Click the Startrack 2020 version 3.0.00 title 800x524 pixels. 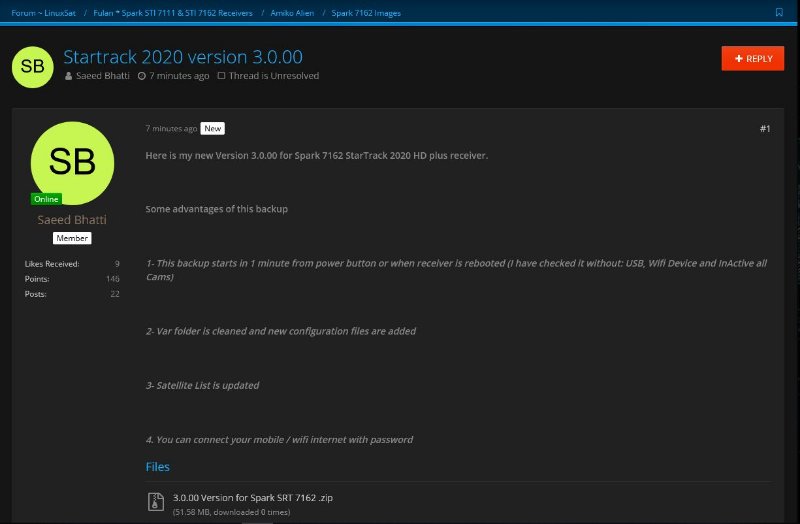click(x=183, y=57)
